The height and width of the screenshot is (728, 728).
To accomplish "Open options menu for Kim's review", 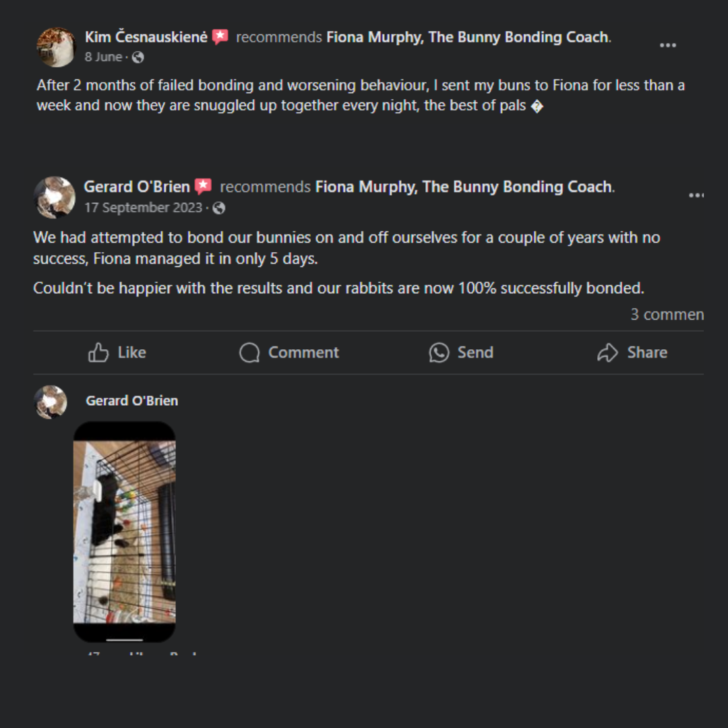I will point(667,45).
